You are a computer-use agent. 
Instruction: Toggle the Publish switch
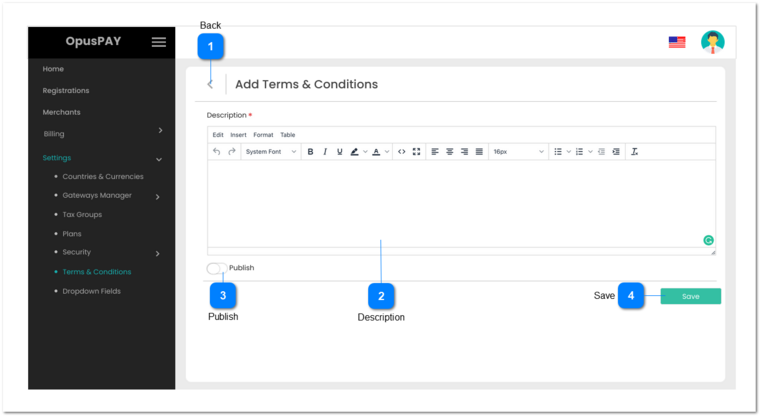tap(216, 268)
